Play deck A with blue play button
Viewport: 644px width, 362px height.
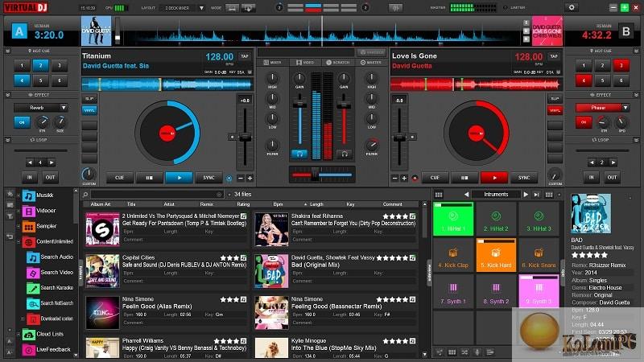pyautogui.click(x=179, y=178)
